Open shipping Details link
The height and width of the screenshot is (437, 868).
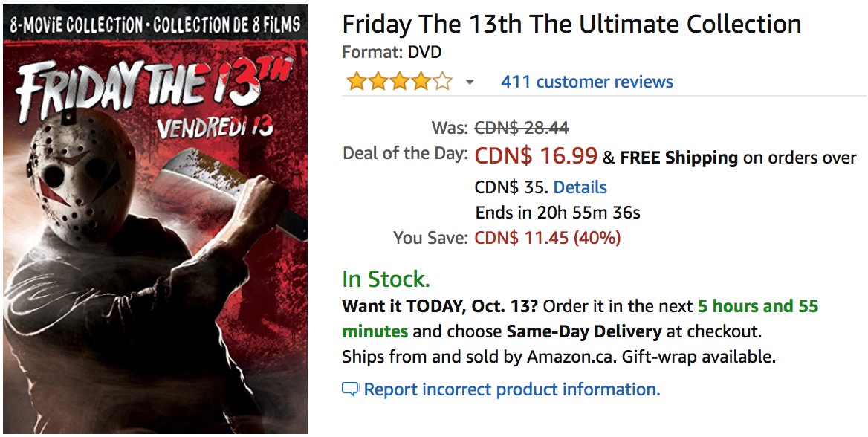click(580, 187)
